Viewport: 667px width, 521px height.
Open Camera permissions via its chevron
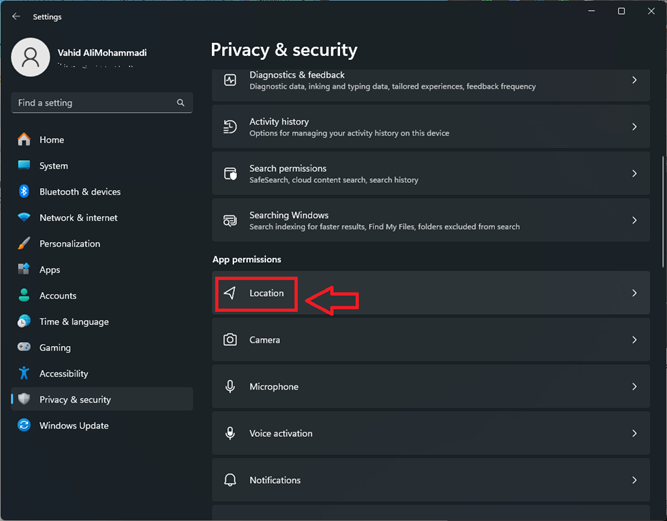(634, 340)
